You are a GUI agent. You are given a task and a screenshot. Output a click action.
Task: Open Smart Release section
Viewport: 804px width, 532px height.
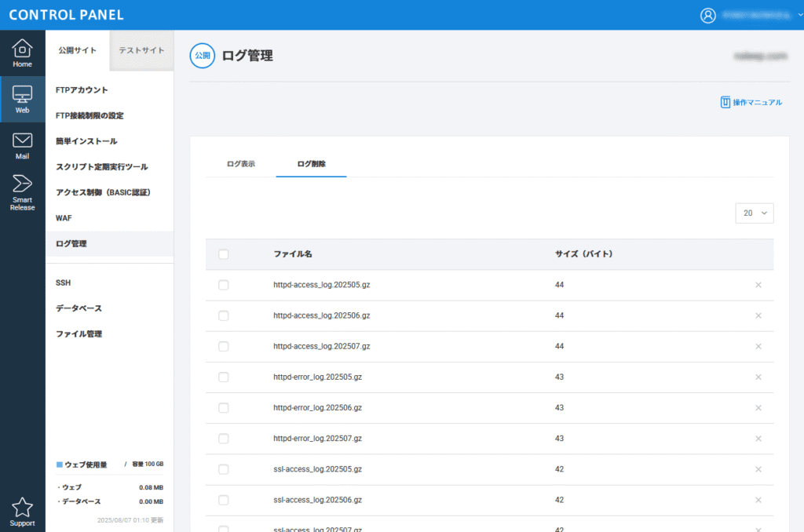click(22, 192)
